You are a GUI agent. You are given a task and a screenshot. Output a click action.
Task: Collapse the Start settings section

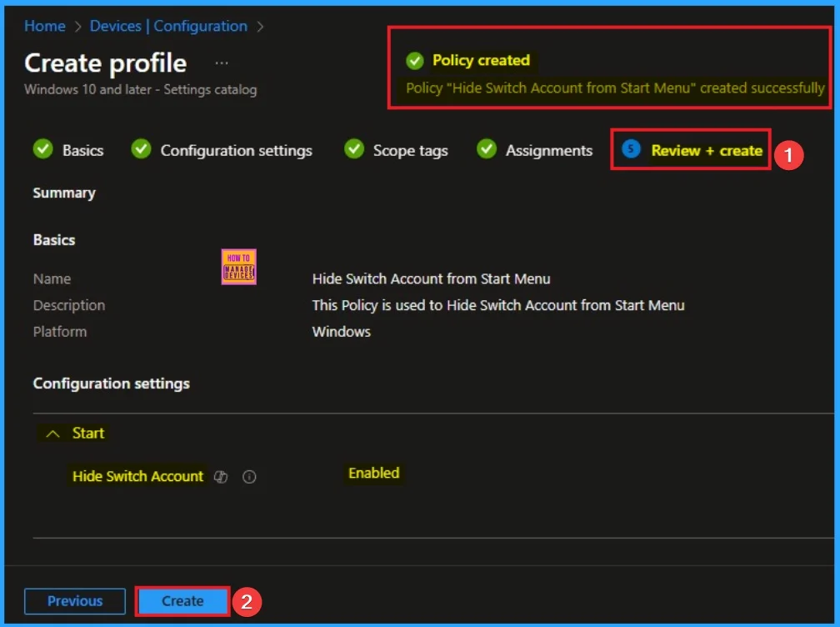52,433
